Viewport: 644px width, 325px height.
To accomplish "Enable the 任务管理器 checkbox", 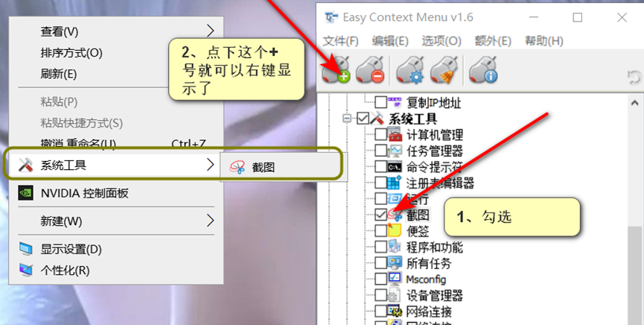I will pos(380,151).
